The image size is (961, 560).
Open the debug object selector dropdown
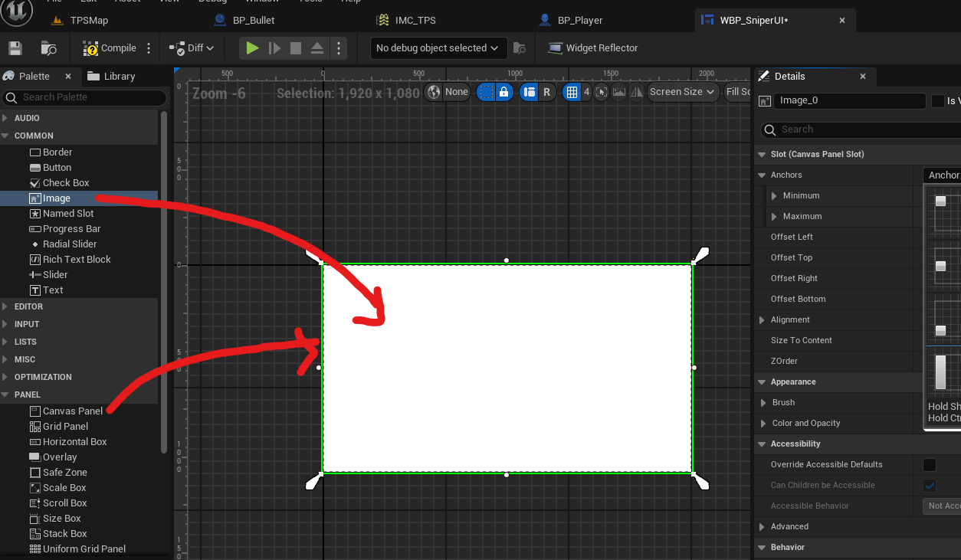click(438, 48)
